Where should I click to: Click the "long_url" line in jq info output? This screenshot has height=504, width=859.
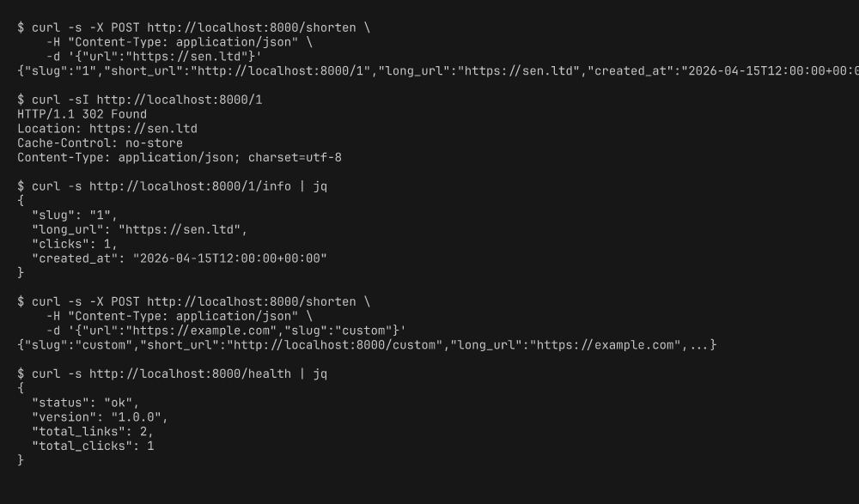pyautogui.click(x=139, y=230)
